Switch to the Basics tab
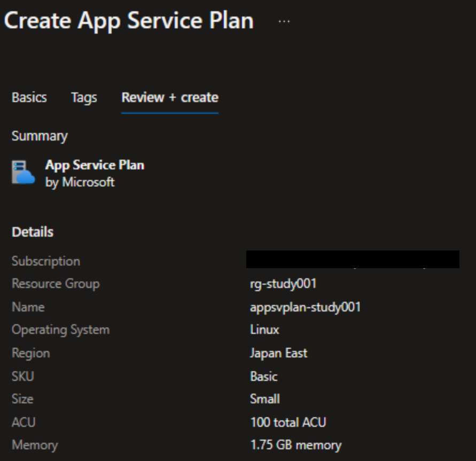Image resolution: width=476 pixels, height=461 pixels. (x=29, y=97)
